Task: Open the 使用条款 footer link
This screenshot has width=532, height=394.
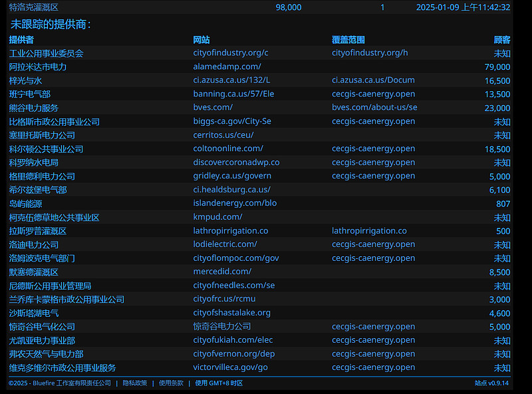Action: pyautogui.click(x=172, y=383)
